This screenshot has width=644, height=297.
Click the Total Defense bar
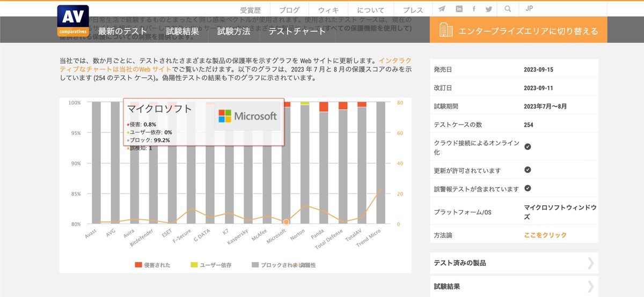[x=343, y=162]
